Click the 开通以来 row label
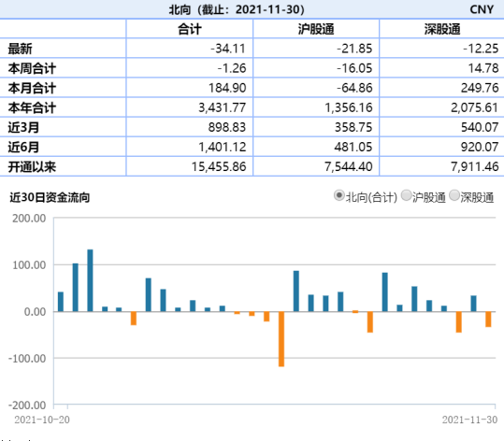 [x=32, y=167]
